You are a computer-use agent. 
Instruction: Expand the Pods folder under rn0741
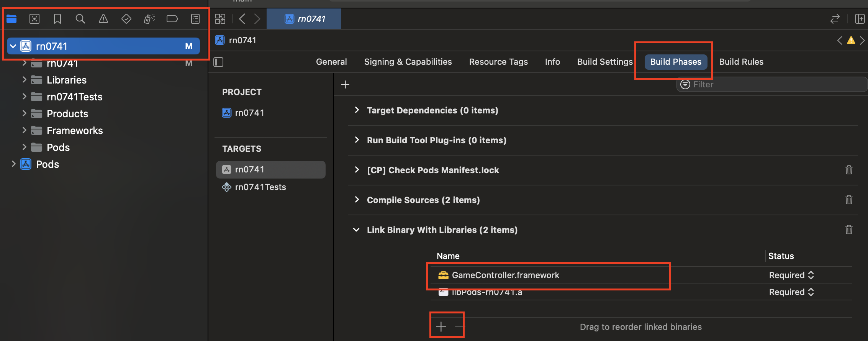24,147
